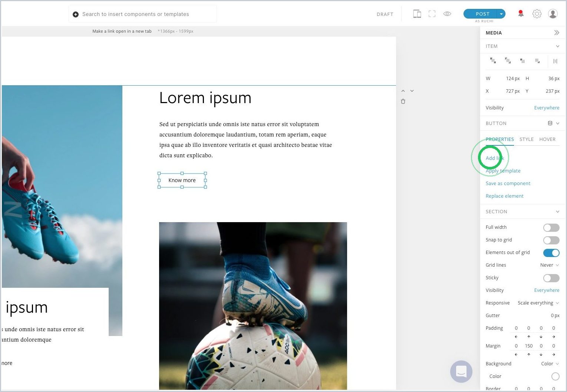Click Replace element

[x=505, y=196]
